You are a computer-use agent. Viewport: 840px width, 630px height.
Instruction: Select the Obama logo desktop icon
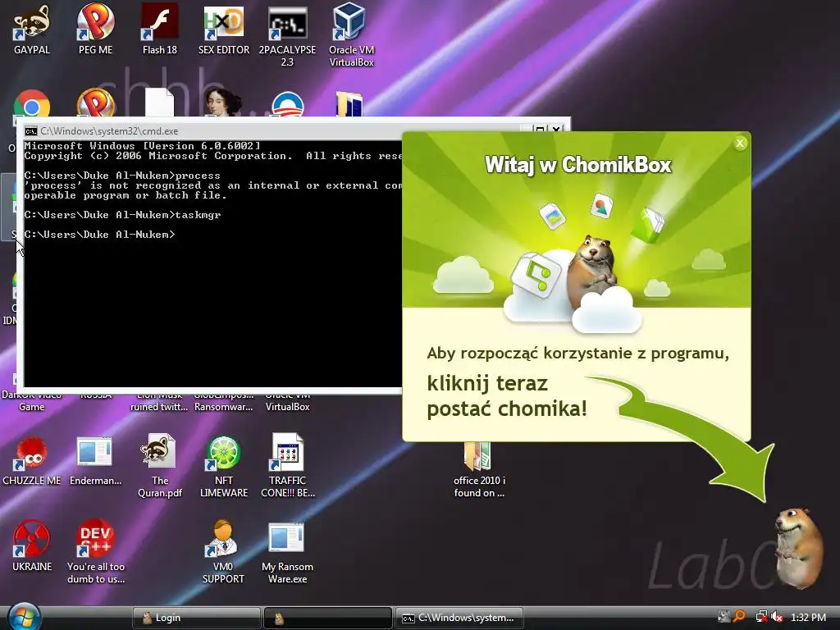click(x=288, y=104)
